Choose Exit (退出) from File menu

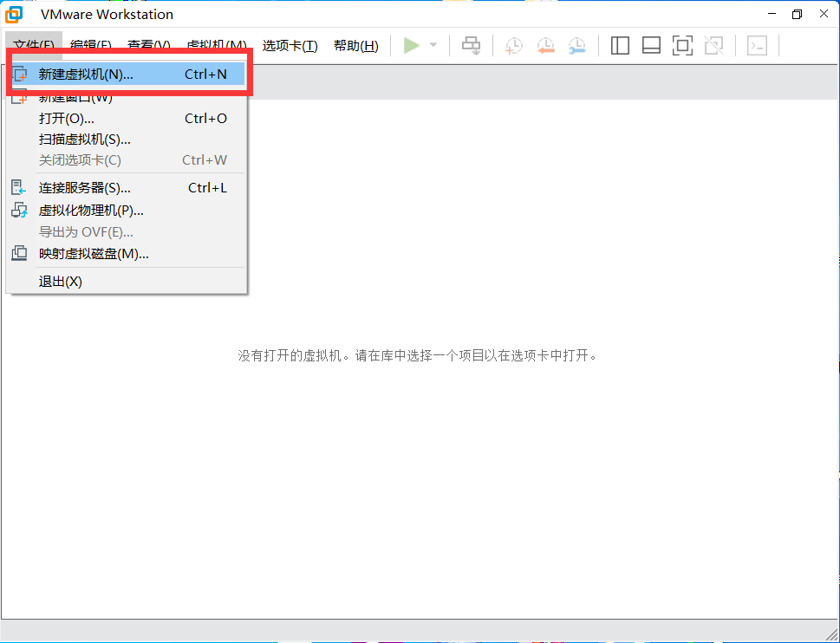127,282
